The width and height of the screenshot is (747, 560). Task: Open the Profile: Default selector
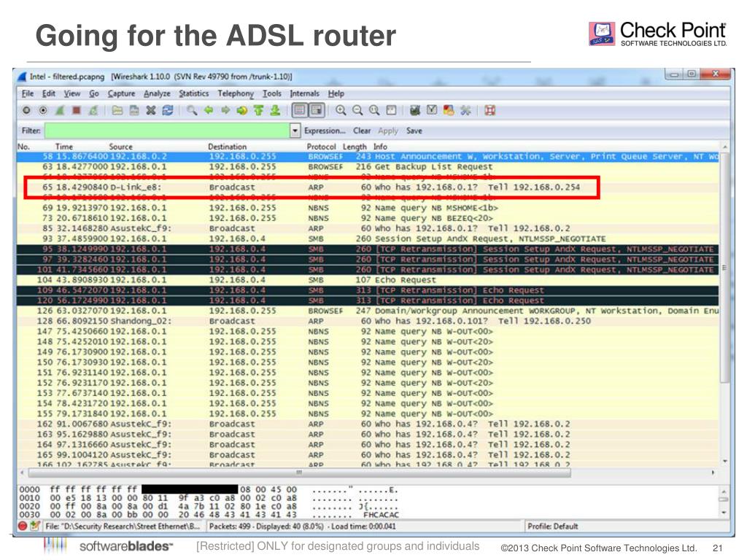click(x=553, y=526)
